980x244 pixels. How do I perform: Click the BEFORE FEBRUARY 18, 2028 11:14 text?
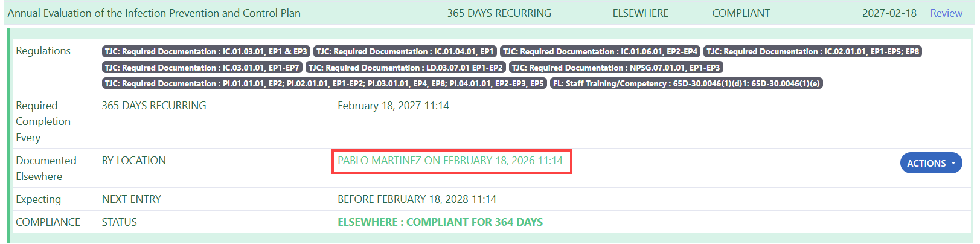(x=417, y=199)
